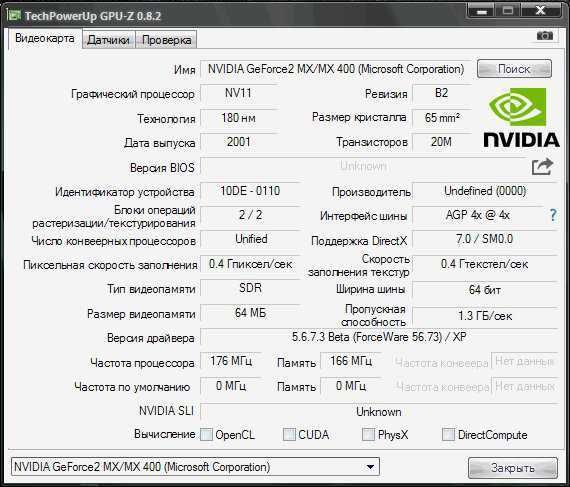Click the BIOS export share icon
Image resolution: width=570 pixels, height=487 pixels.
(542, 167)
